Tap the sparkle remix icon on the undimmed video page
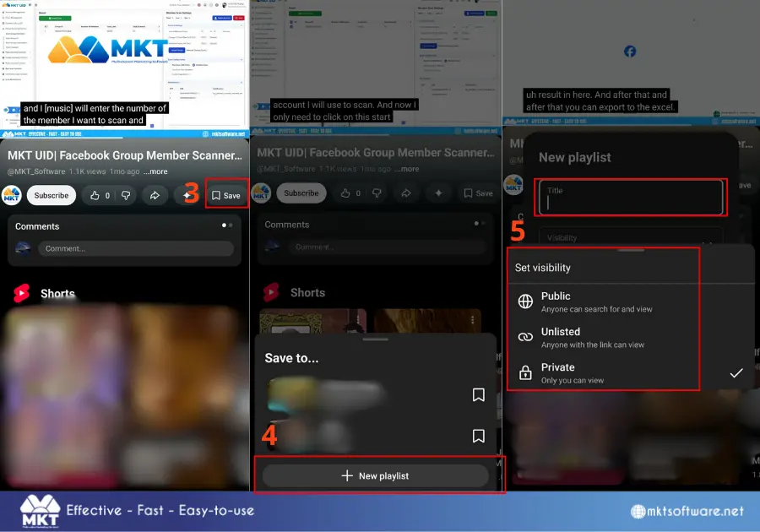Screen dimensions: 760x532 coord(186,195)
